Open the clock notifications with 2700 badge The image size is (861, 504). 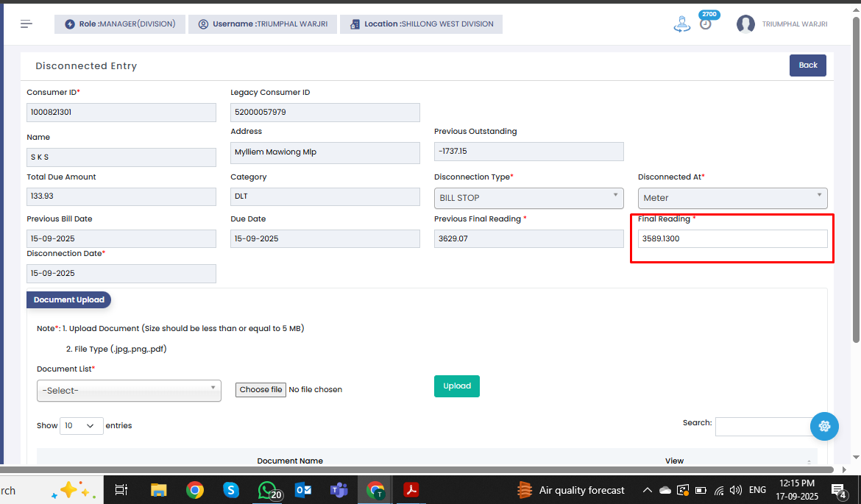(x=706, y=22)
